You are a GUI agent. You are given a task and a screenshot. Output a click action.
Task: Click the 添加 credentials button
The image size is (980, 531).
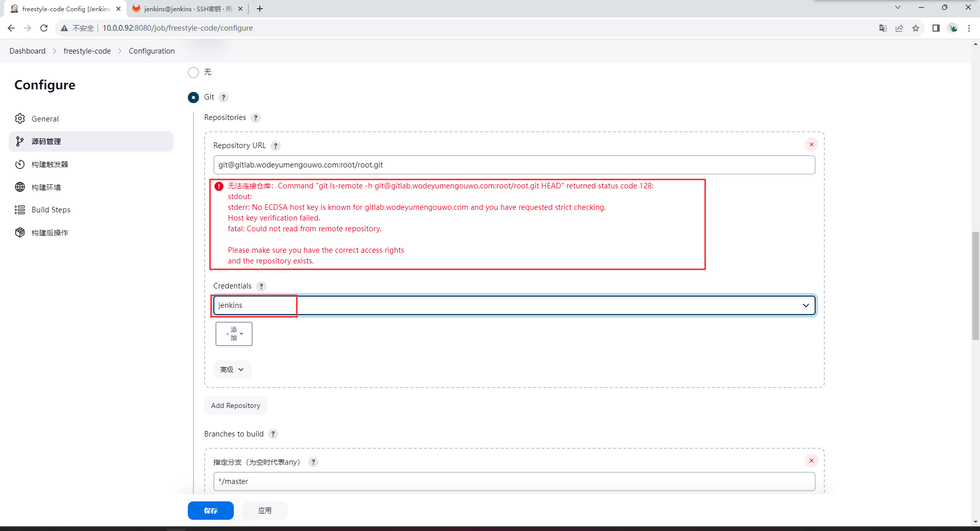(x=234, y=334)
